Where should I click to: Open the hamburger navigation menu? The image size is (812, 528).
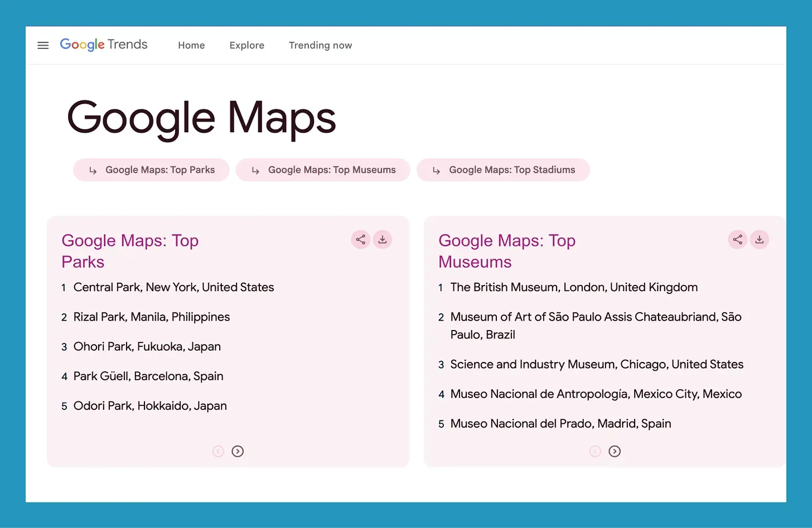[43, 45]
